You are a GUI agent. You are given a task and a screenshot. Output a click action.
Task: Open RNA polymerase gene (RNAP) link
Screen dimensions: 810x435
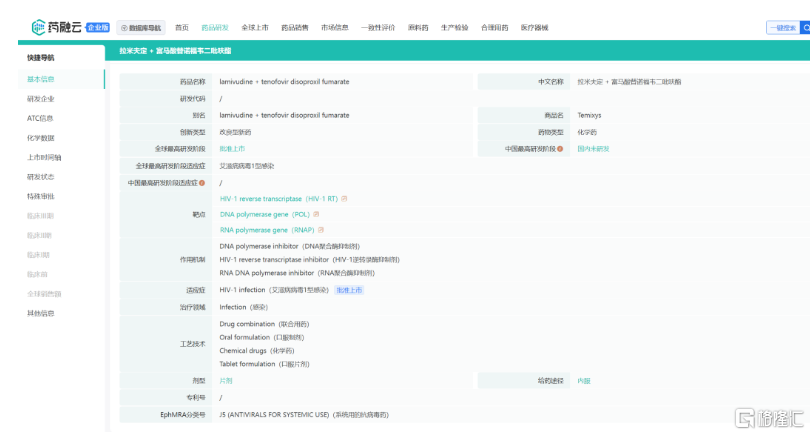coord(267,230)
